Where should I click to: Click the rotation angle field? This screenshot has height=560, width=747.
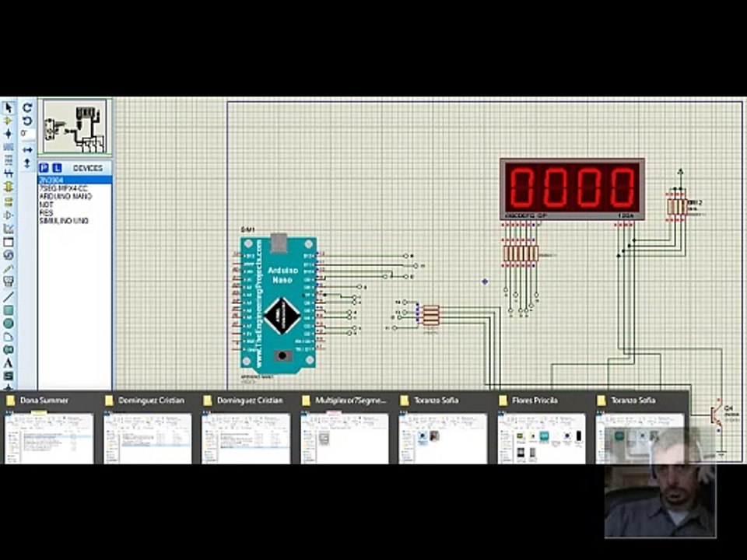pos(27,134)
